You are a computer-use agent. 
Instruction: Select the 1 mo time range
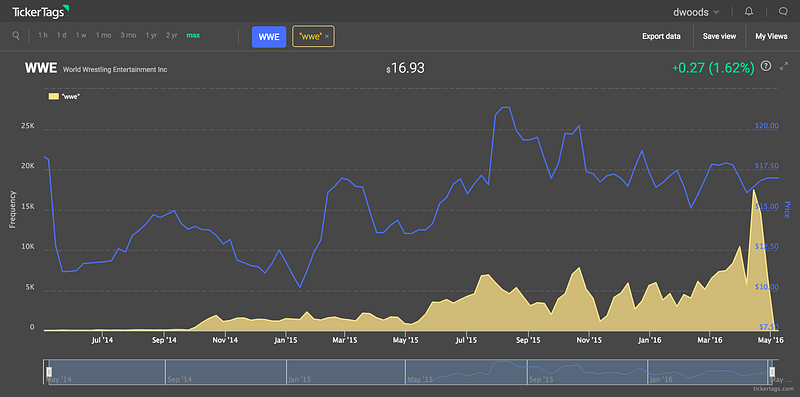pyautogui.click(x=103, y=36)
